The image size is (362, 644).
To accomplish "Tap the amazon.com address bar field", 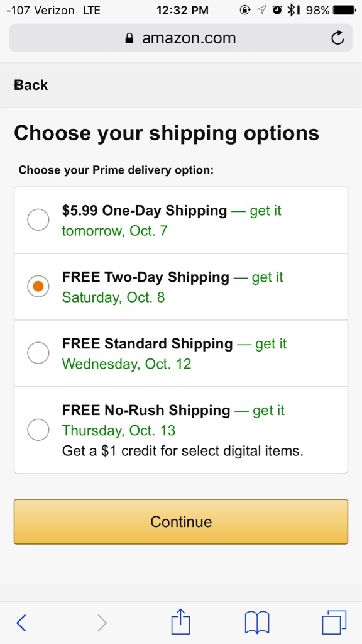I will click(x=181, y=38).
